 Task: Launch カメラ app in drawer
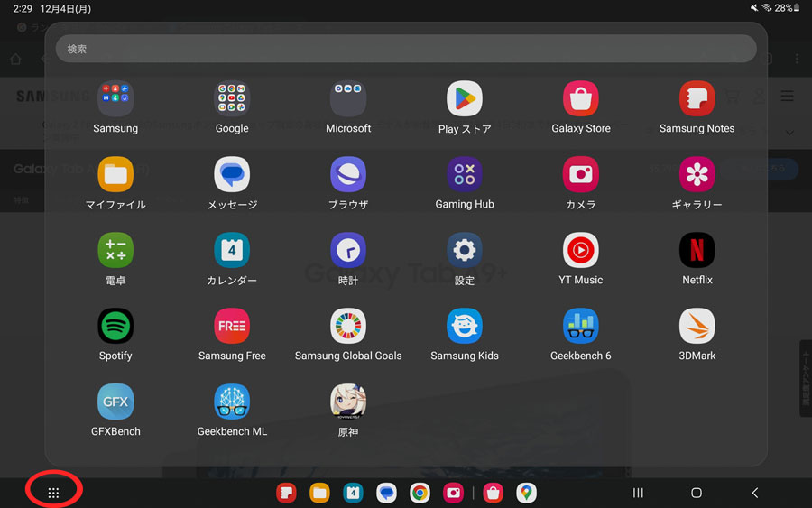(x=580, y=174)
